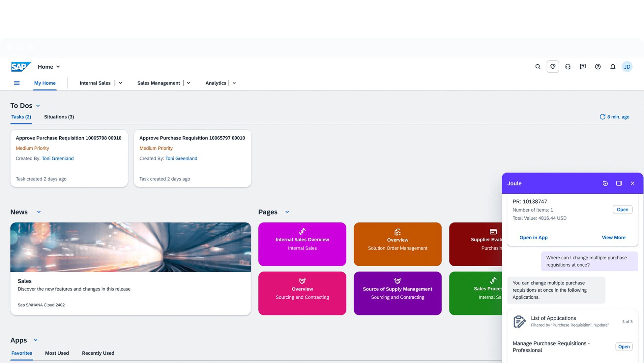644x363 pixels.
Task: Open the feedback chat icon
Action: (583, 67)
